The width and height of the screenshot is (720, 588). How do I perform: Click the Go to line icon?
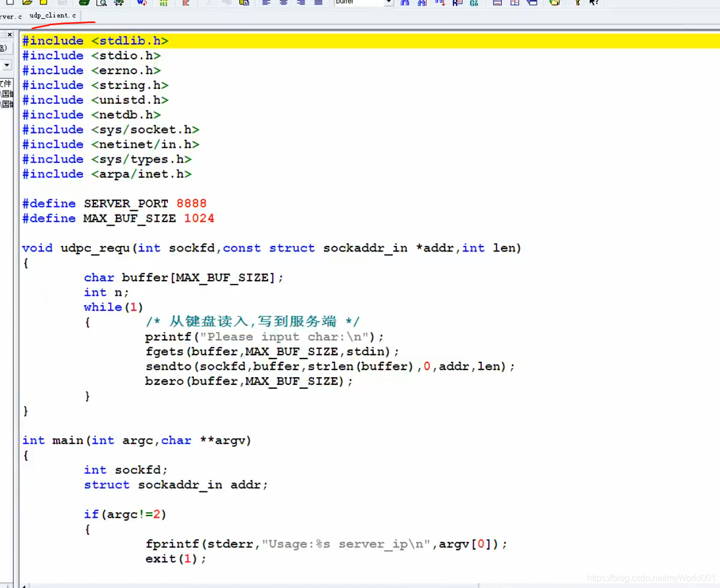pos(474,3)
